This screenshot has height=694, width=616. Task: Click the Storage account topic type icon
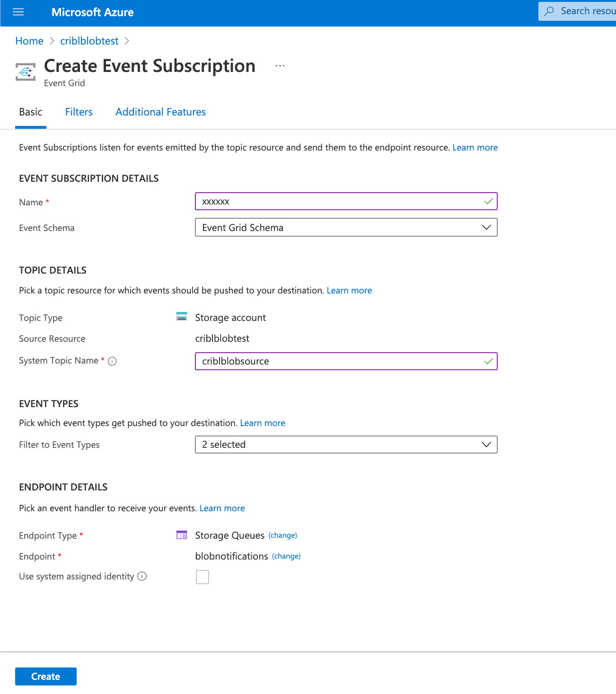[x=182, y=316]
